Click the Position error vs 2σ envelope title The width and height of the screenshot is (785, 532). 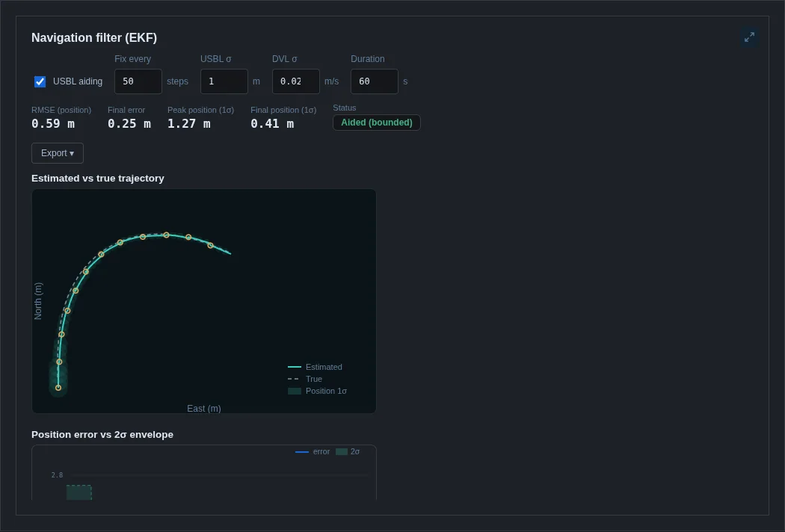click(x=102, y=434)
